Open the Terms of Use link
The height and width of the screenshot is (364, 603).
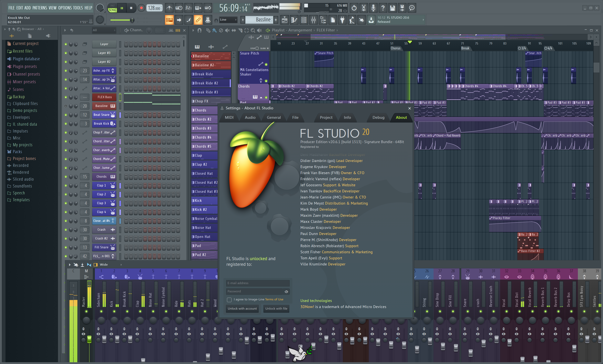(274, 299)
